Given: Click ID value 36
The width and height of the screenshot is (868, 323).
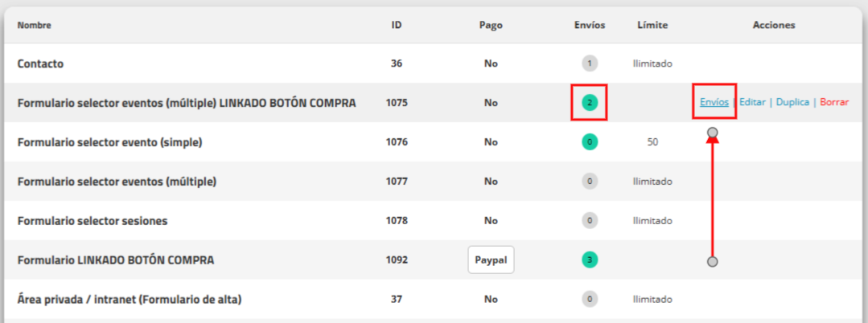Looking at the screenshot, I should [397, 63].
